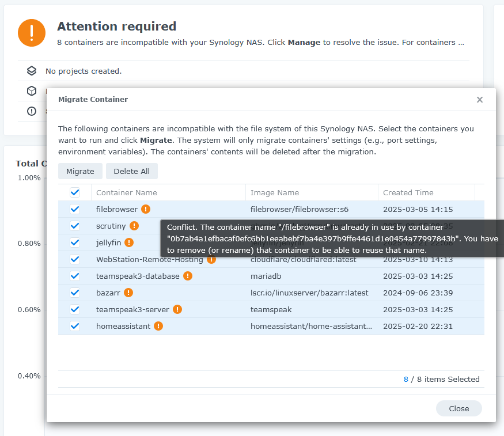504x436 pixels.
Task: Click the 8 / 8 items Selected text
Action: (x=441, y=379)
